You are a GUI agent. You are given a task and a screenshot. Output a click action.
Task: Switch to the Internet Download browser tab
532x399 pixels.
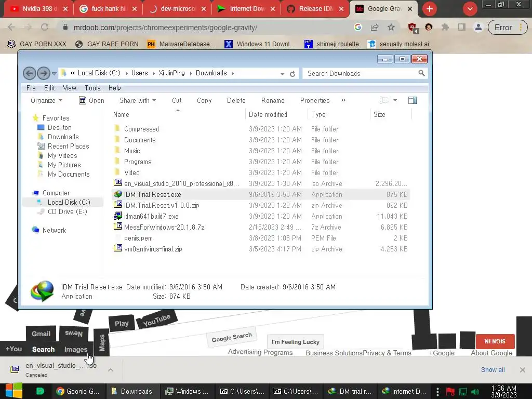(x=246, y=9)
